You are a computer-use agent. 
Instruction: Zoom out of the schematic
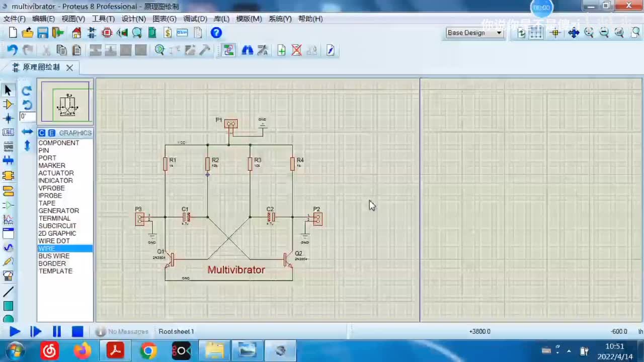tap(604, 33)
